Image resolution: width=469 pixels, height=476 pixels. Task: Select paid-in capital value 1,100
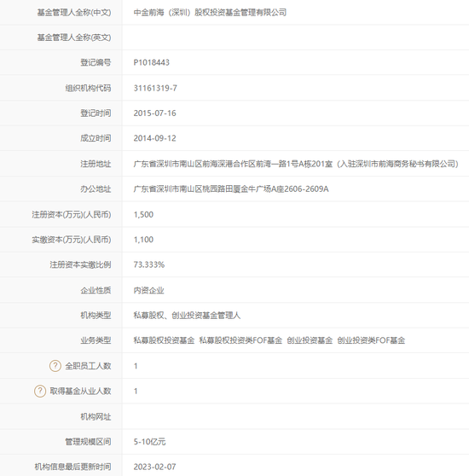[143, 240]
